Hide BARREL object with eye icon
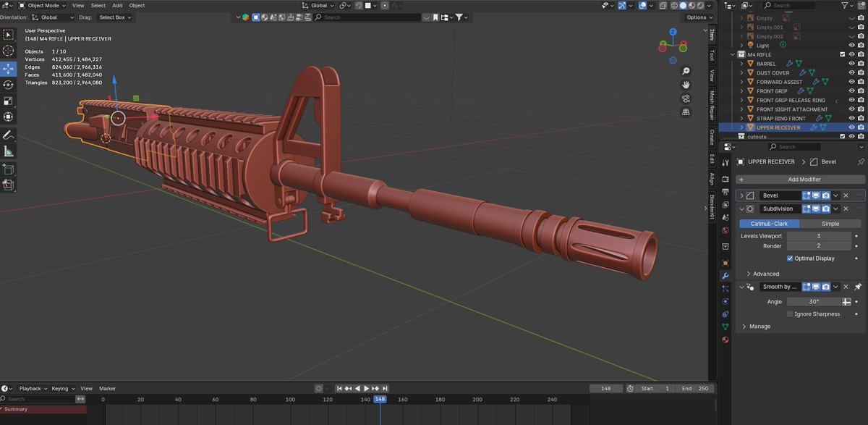Screen dimensions: 868x425 click(x=851, y=64)
